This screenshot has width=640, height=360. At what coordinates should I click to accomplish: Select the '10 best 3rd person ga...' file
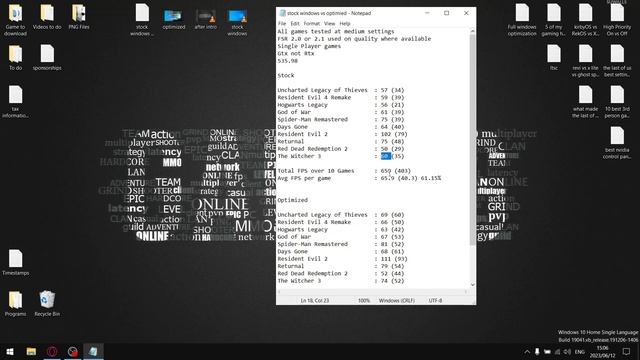[x=617, y=102]
